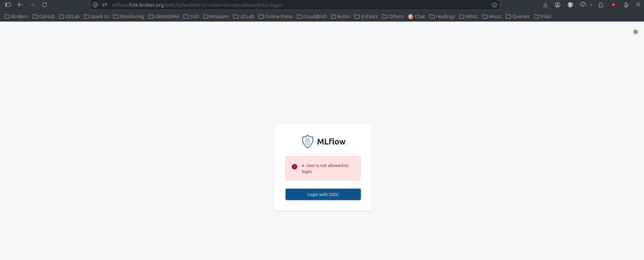644x260 pixels.
Task: Open the Firefox account icon
Action: coord(557,5)
